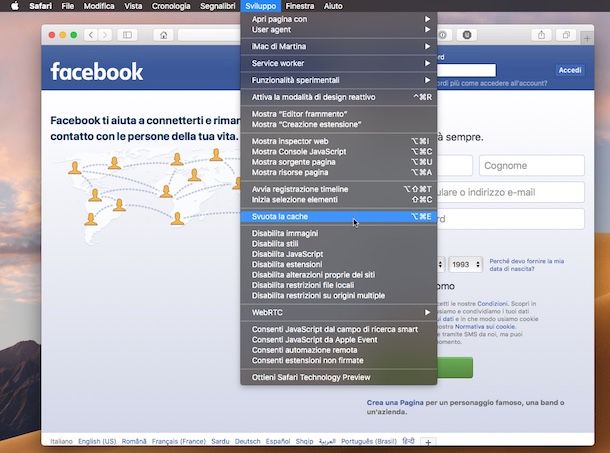Toggle Disabilita stili
610x453 pixels.
(339, 244)
